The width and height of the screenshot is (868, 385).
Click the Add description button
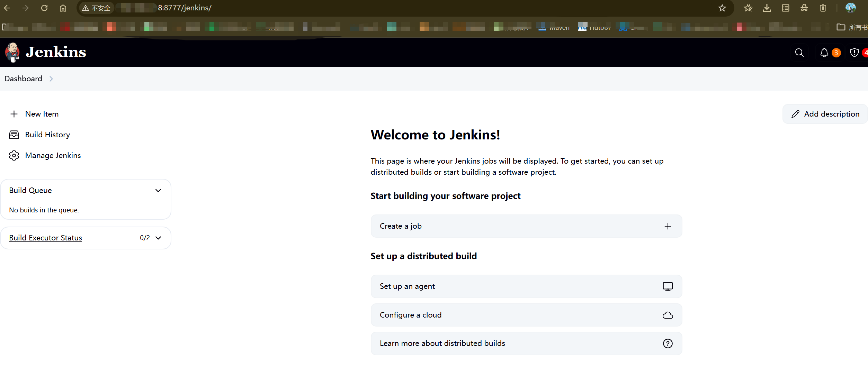825,114
